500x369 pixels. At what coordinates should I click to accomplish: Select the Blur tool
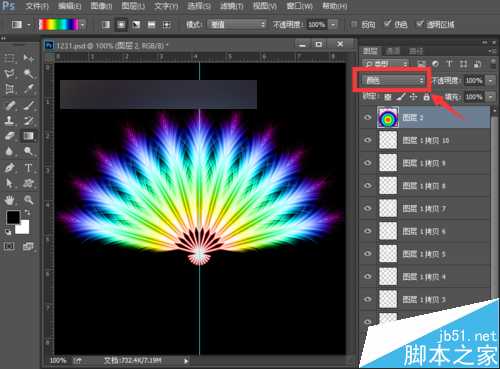point(9,152)
